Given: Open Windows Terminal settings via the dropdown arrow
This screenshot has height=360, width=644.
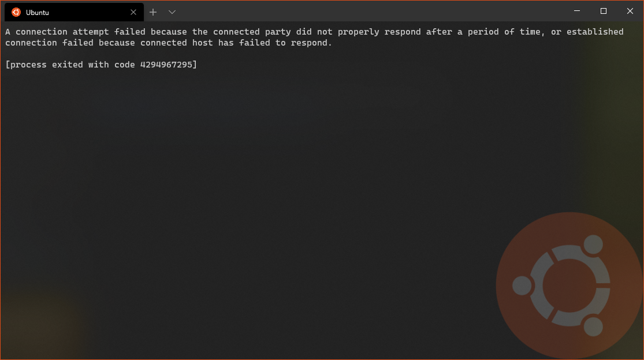Looking at the screenshot, I should tap(172, 12).
